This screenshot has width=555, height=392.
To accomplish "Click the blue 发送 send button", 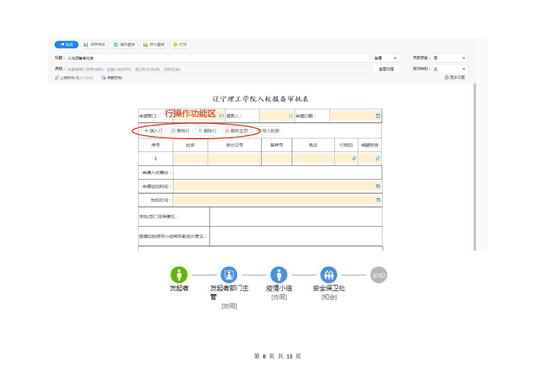I will 67,44.
